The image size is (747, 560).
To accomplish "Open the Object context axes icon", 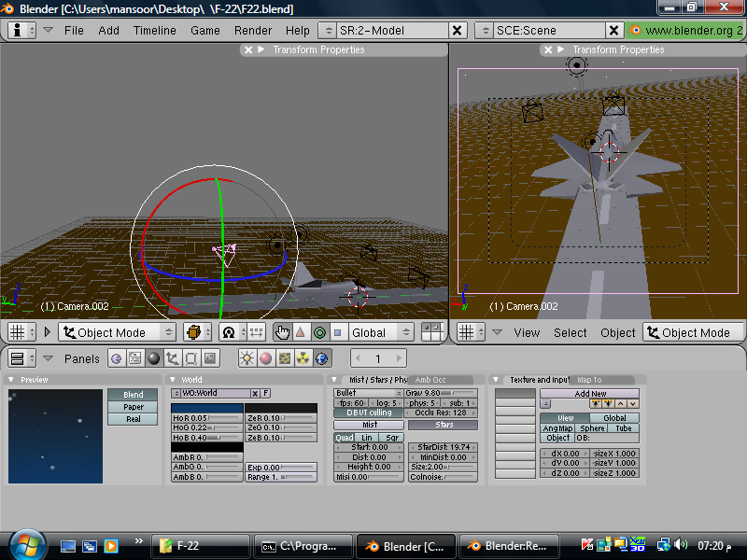I will tap(173, 358).
